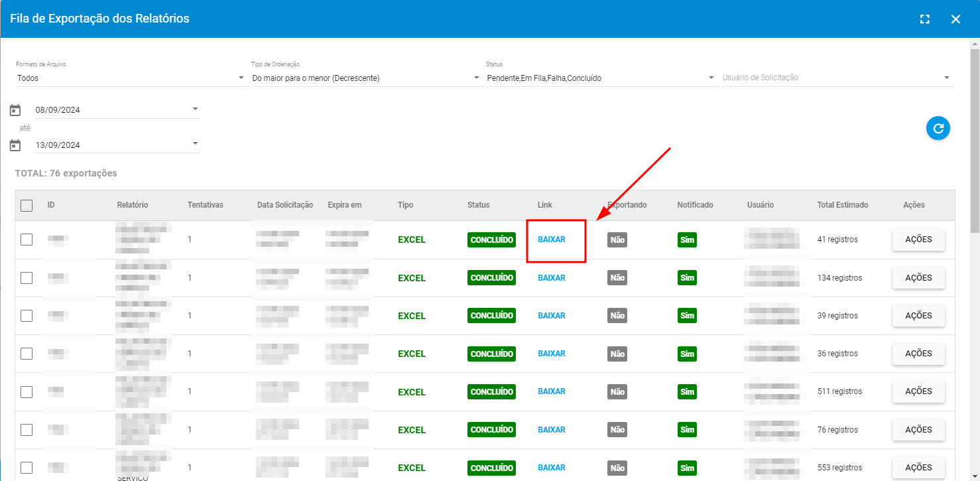This screenshot has width=980, height=481.
Task: Click the '511 registros' cell
Action: [840, 391]
